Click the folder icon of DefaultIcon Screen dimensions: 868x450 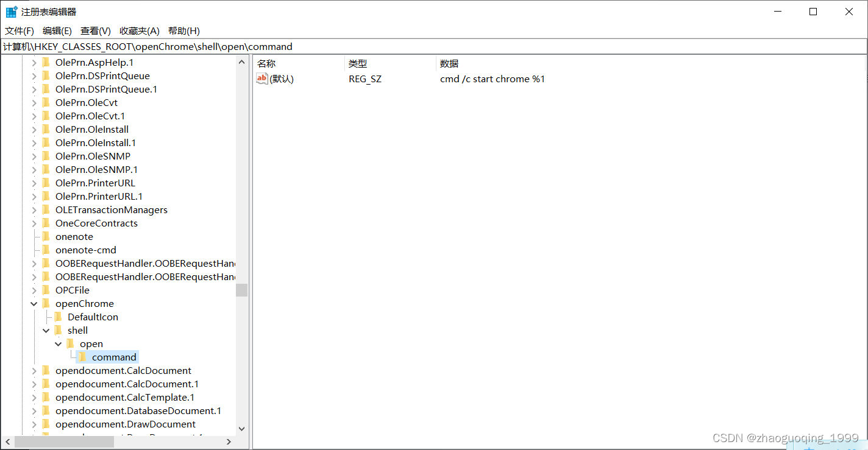(58, 317)
